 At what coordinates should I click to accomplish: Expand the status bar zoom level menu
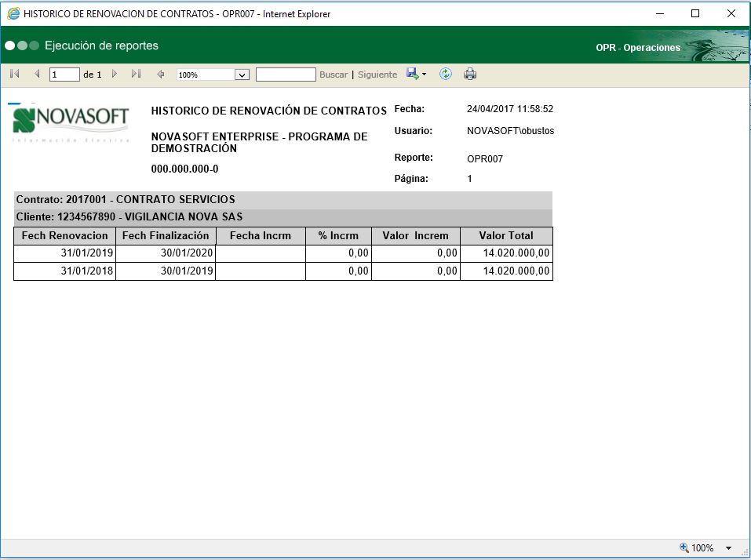[x=727, y=547]
